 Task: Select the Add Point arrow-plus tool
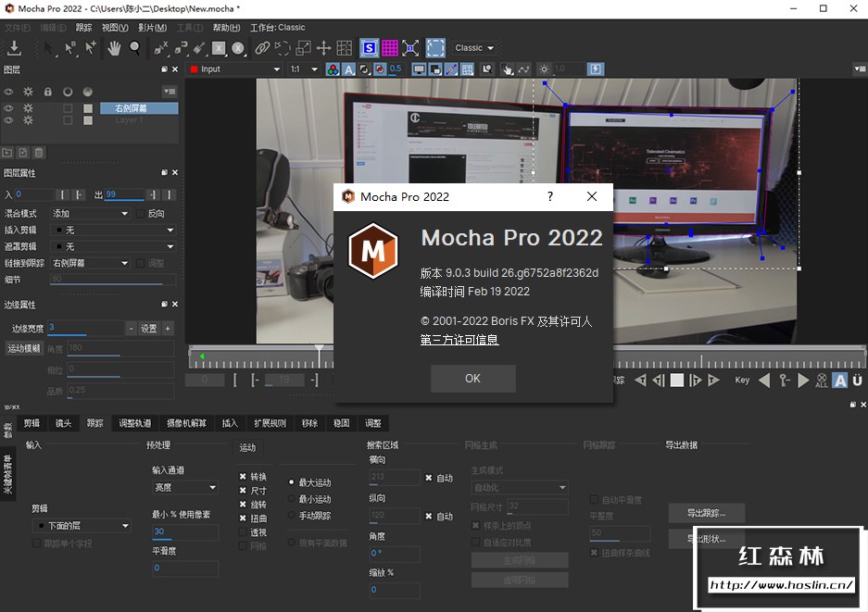(90, 48)
